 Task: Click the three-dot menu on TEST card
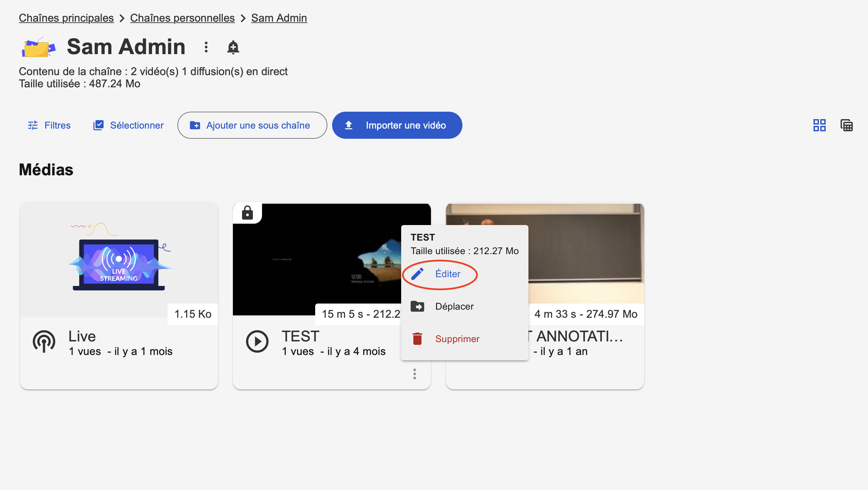414,374
